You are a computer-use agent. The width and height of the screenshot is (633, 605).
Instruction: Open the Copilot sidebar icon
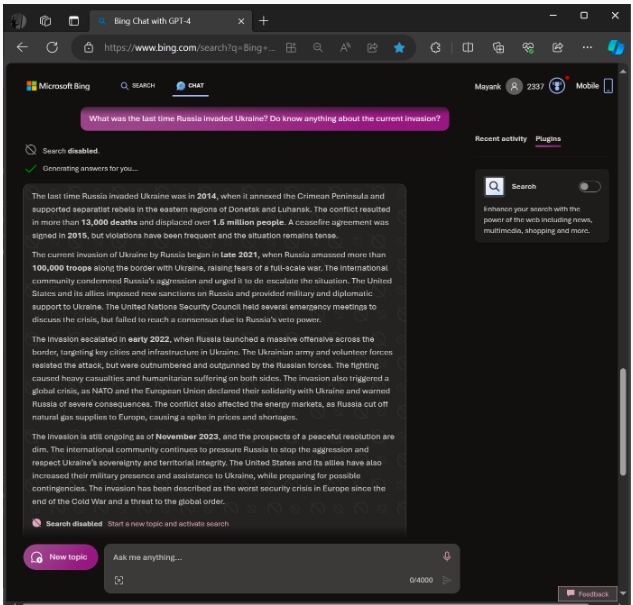tap(615, 47)
